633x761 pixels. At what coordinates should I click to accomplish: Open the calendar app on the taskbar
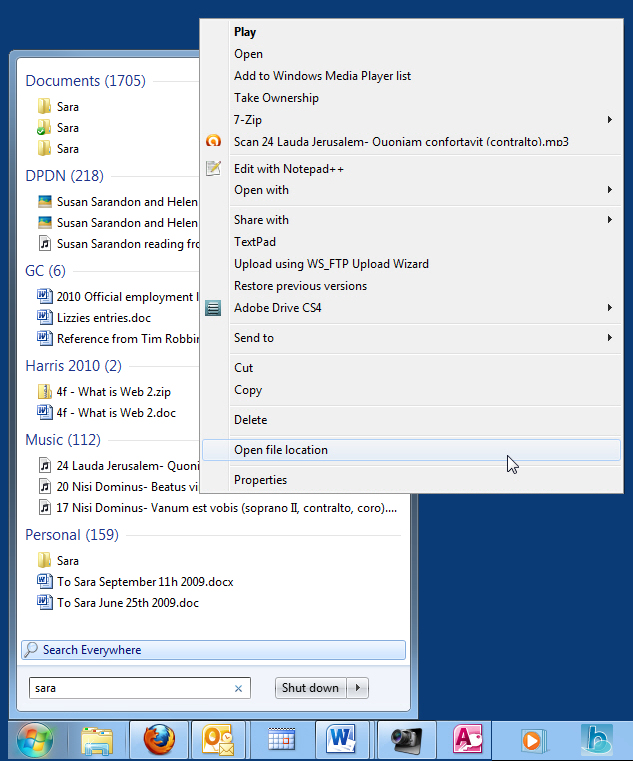pos(282,740)
